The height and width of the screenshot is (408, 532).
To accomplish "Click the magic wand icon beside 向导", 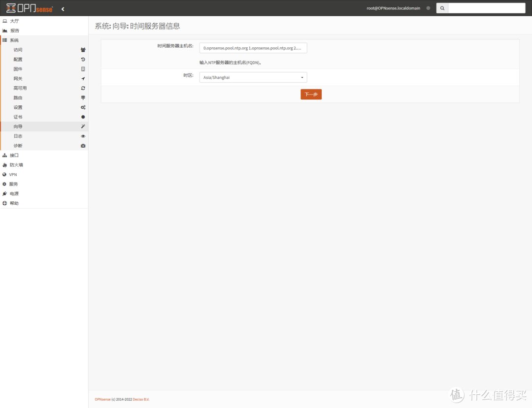I will 83,126.
